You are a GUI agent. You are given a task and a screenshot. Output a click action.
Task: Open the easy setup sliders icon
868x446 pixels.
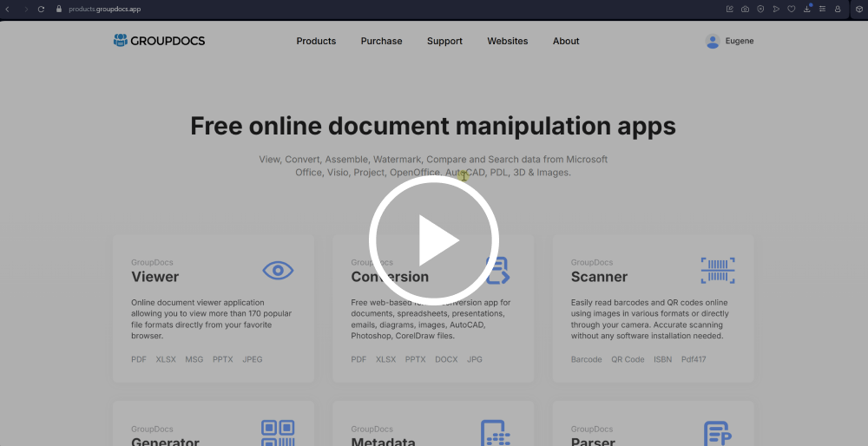823,10
